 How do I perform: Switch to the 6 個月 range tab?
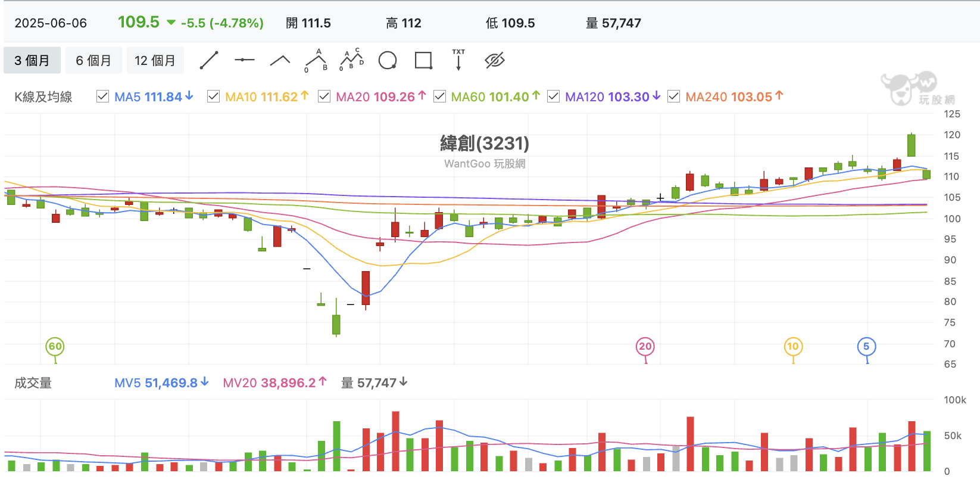tap(93, 60)
